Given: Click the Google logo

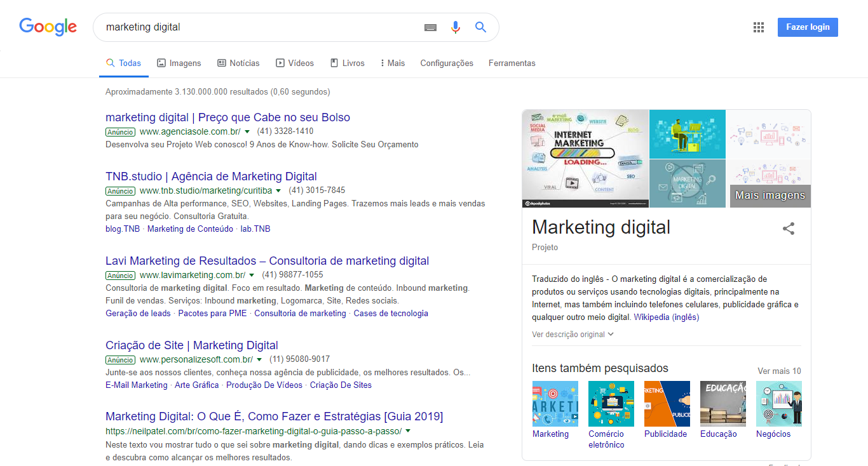Looking at the screenshot, I should 48,27.
